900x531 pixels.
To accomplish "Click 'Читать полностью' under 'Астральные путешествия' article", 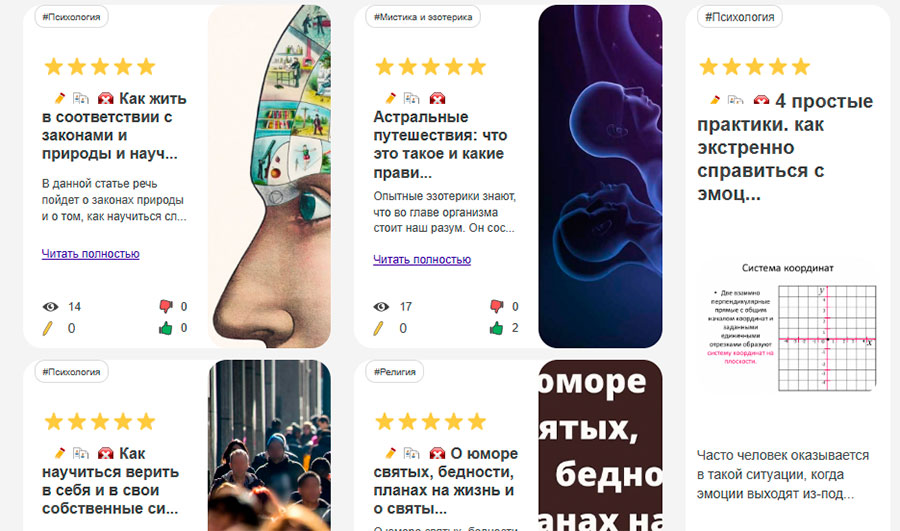I will [x=422, y=259].
